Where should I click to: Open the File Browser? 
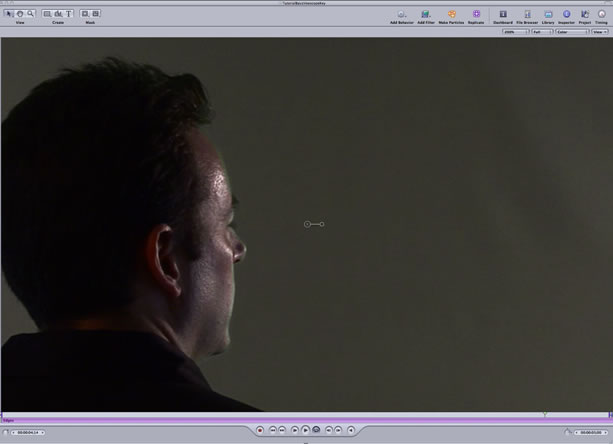(x=527, y=17)
